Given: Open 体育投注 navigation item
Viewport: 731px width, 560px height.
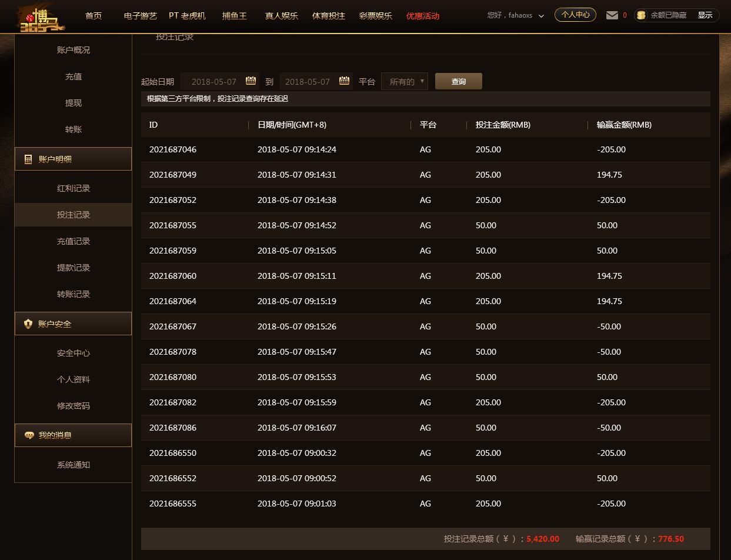Looking at the screenshot, I should pos(329,16).
